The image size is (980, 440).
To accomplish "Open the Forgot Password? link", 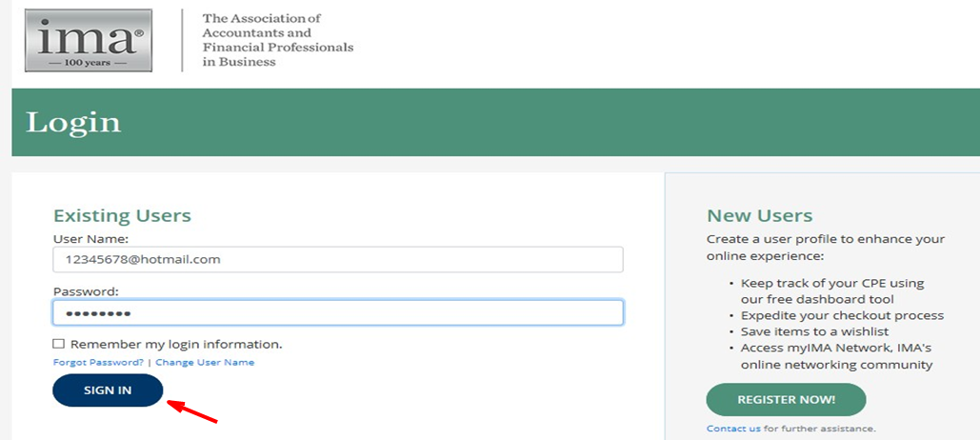I will (x=98, y=363).
